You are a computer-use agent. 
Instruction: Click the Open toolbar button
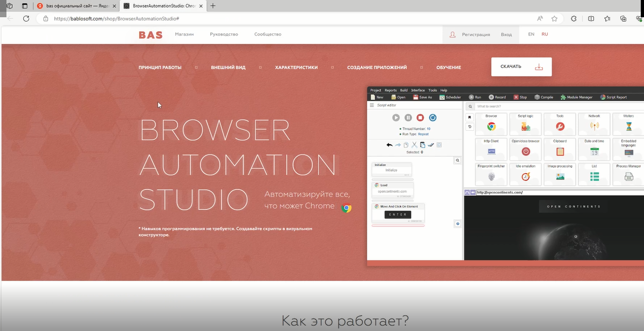pos(398,97)
